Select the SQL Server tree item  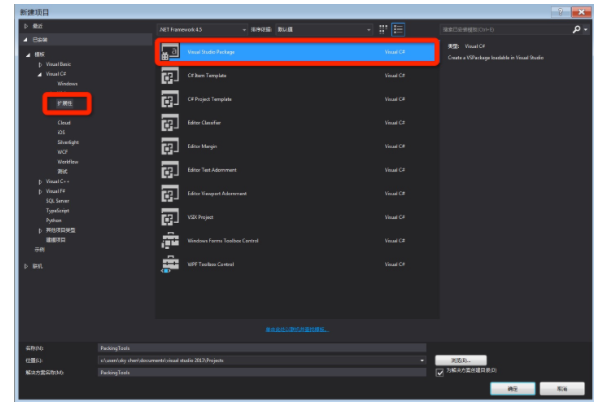click(x=57, y=201)
